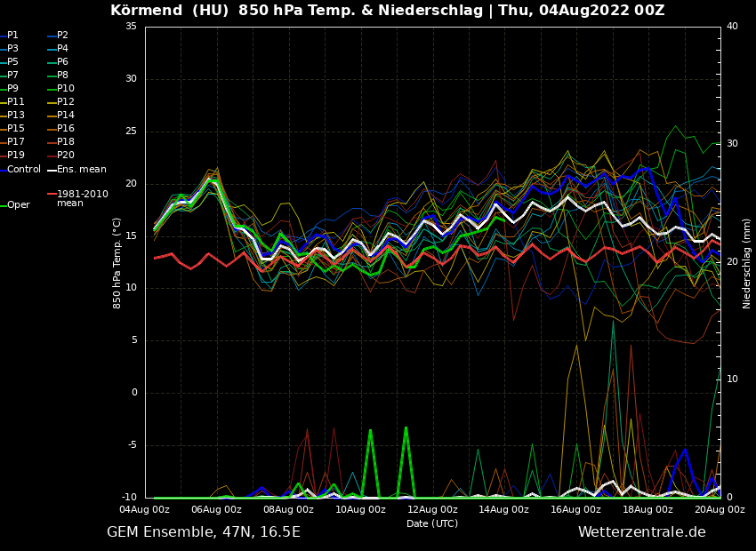Click the P20 legend entry
The height and width of the screenshot is (551, 756).
click(65, 156)
